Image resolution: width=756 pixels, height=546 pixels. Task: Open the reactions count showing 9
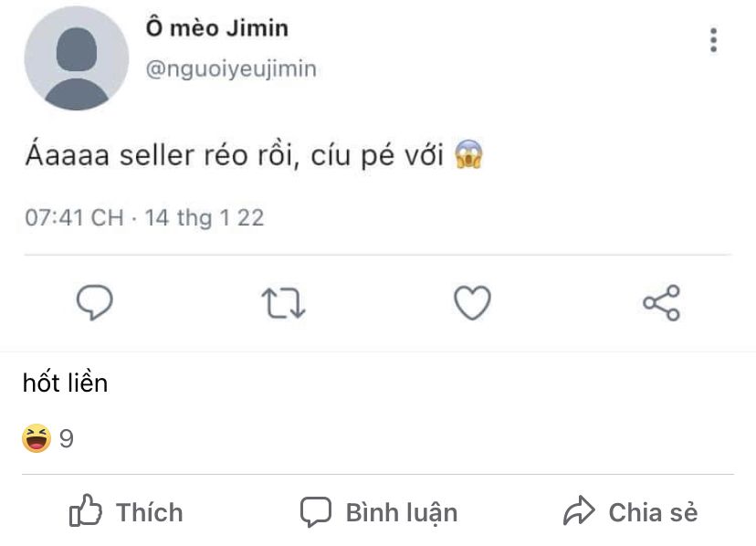pos(67,439)
